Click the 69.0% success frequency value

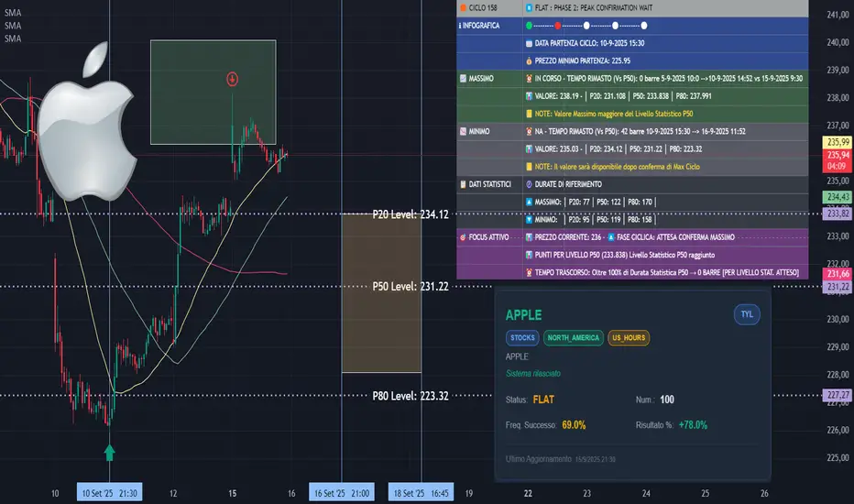574,425
